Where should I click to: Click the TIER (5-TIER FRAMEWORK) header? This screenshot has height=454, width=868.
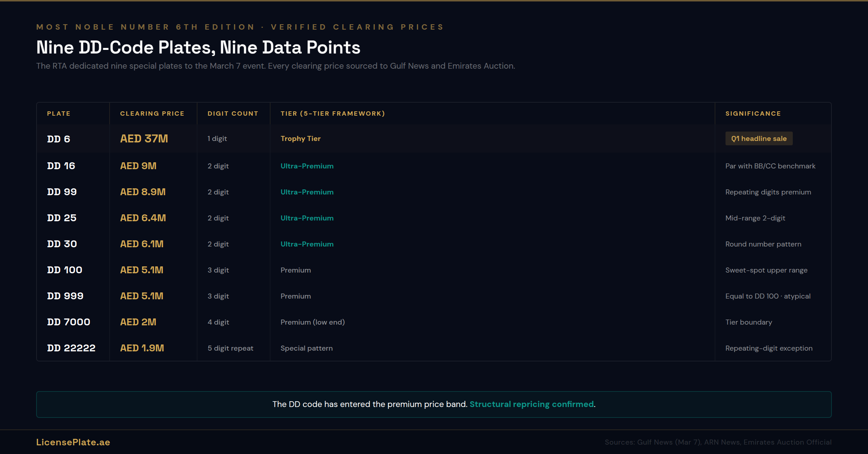tap(332, 113)
